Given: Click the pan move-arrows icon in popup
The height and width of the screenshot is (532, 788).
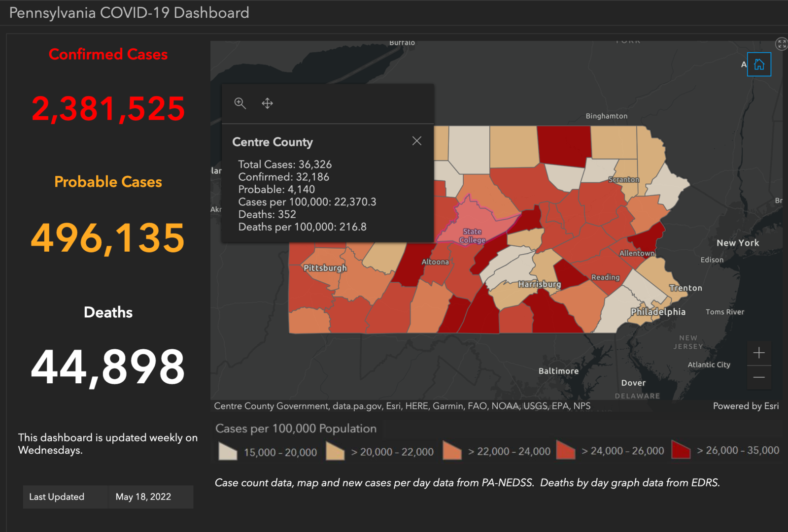Looking at the screenshot, I should click(267, 103).
